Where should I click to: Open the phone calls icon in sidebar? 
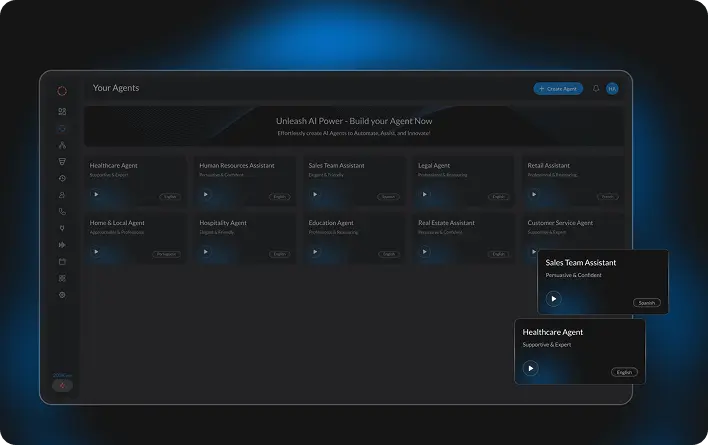tap(62, 212)
